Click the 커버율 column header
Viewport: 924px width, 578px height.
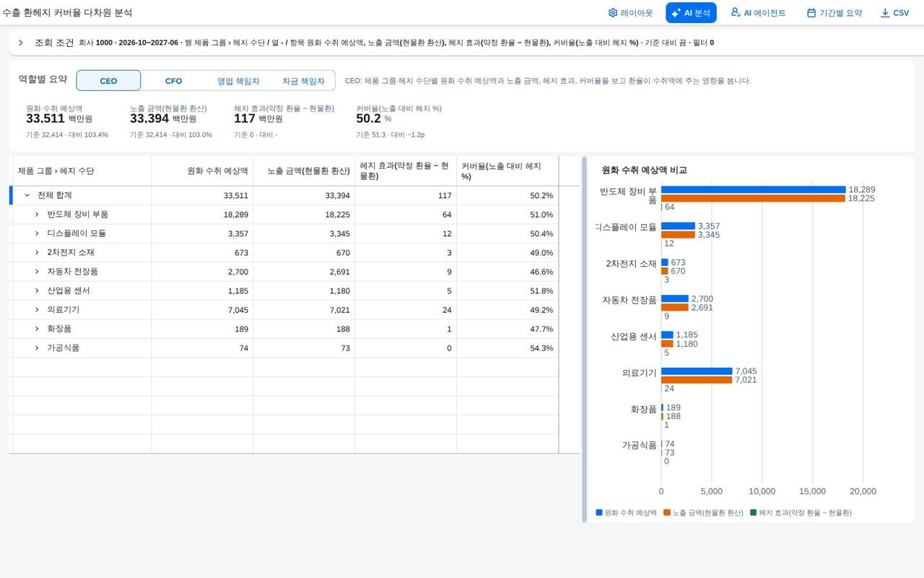click(507, 171)
